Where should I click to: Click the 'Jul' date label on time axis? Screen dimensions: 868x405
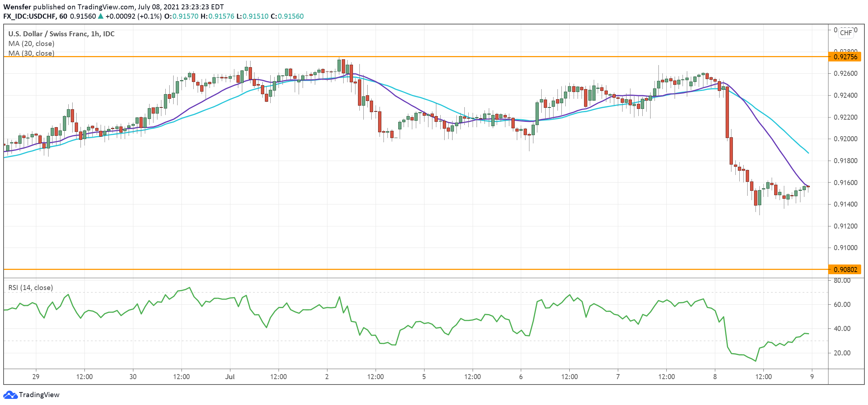tap(230, 377)
